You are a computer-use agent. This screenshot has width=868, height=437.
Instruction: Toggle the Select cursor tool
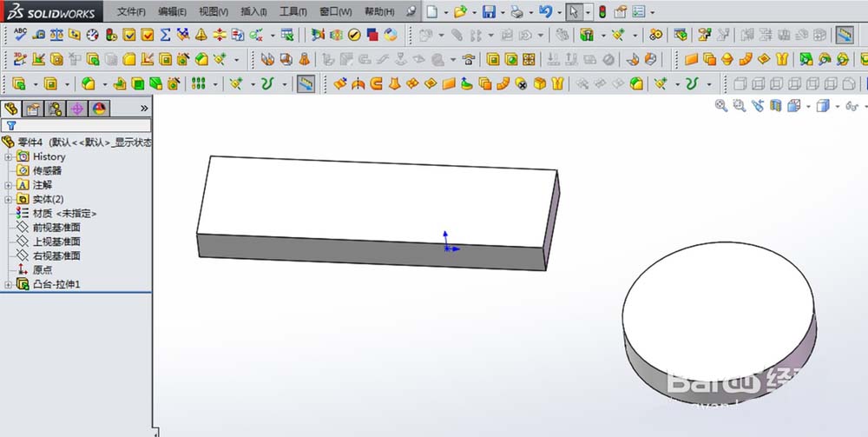click(x=574, y=11)
